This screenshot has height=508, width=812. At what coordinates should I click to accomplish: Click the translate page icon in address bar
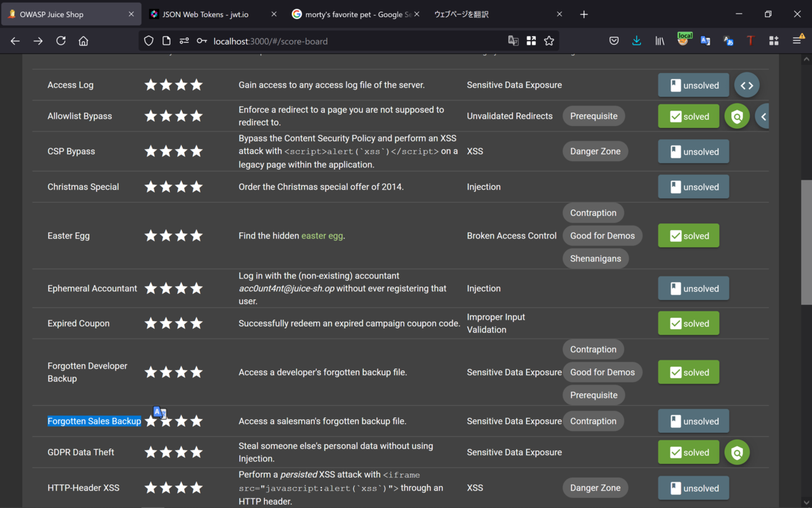pyautogui.click(x=514, y=41)
